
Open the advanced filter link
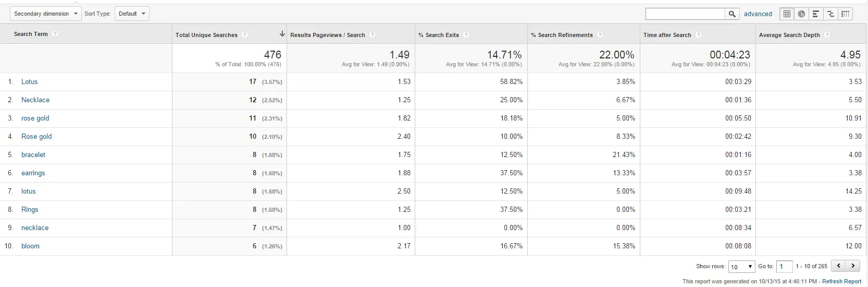point(758,14)
